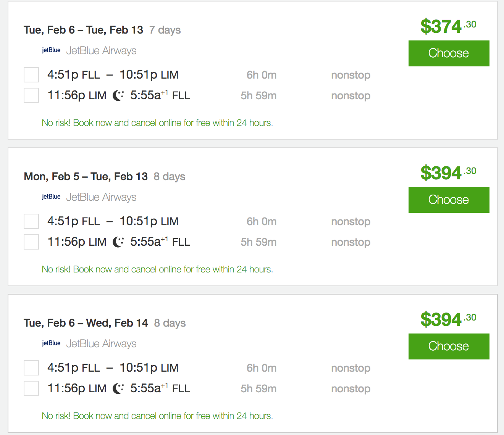Check outbound flight box in Feb 6–14 result
504x435 pixels.
31,368
